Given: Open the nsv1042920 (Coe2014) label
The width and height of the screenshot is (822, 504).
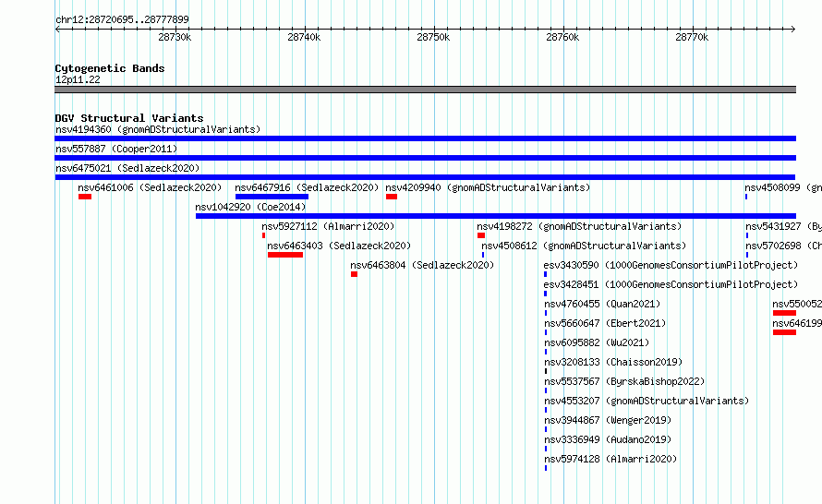Looking at the screenshot, I should coord(250,207).
